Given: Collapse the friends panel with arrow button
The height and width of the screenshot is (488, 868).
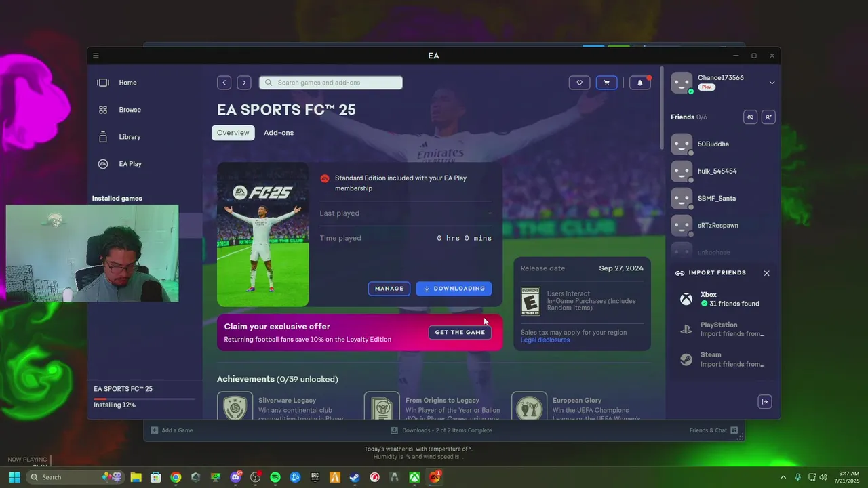Looking at the screenshot, I should pyautogui.click(x=765, y=402).
